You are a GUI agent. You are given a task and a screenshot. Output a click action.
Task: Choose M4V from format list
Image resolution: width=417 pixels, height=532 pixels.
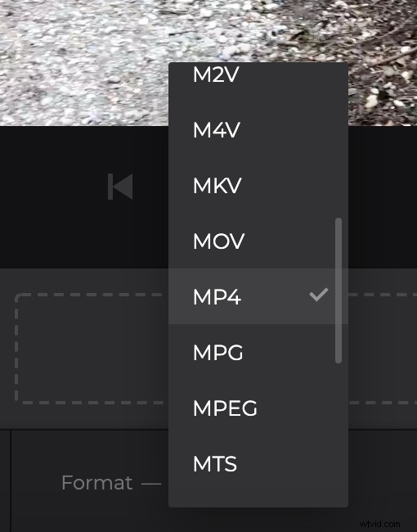258,129
